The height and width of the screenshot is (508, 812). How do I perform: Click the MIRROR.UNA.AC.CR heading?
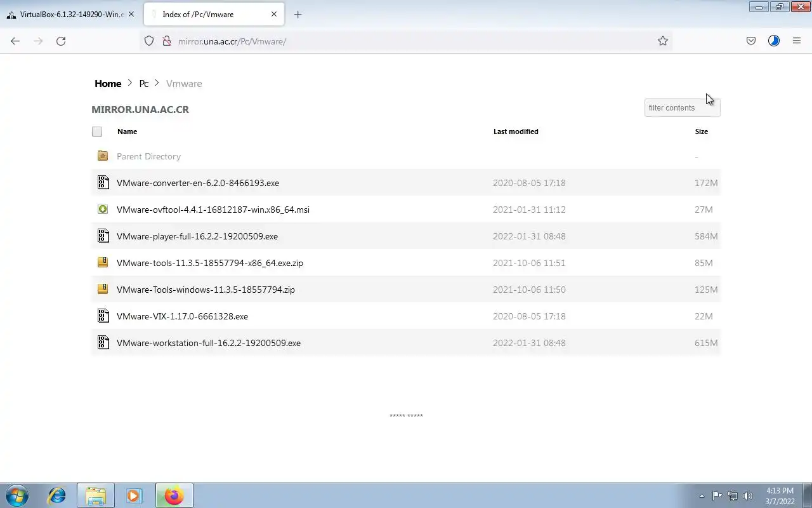(140, 109)
